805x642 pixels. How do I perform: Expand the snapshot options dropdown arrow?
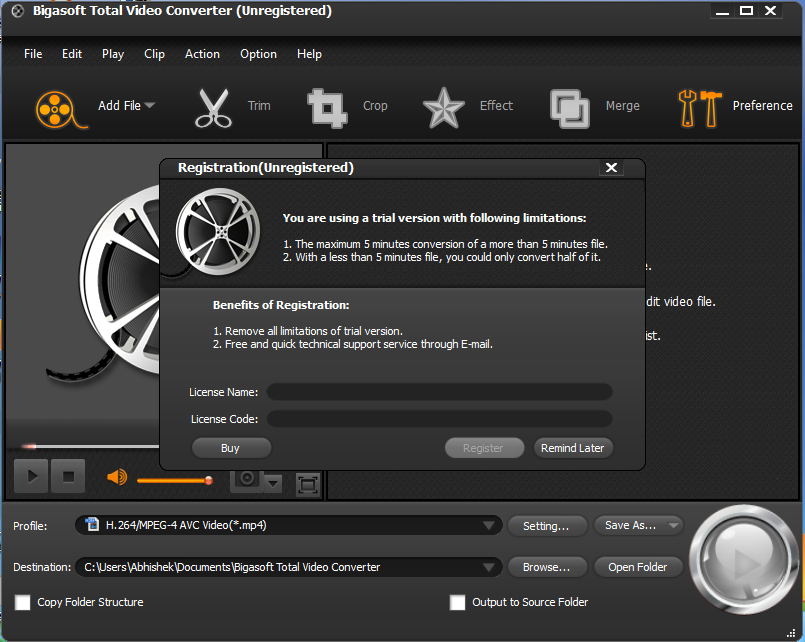tap(273, 483)
